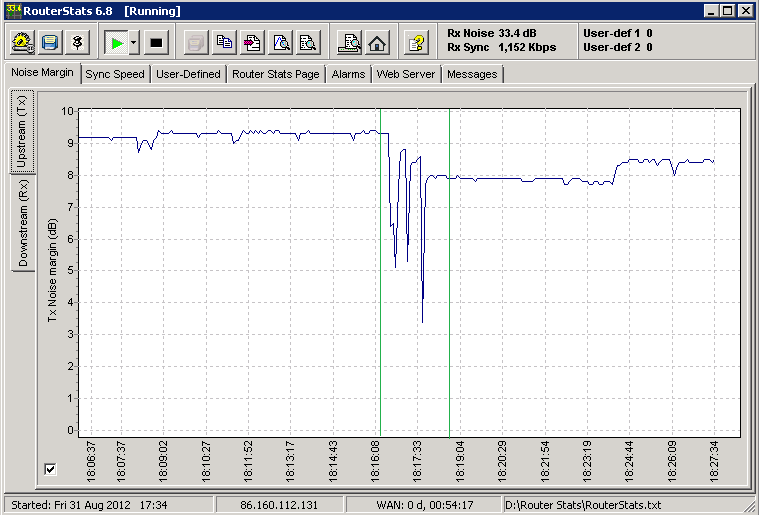Image resolution: width=759 pixels, height=515 pixels.
Task: Toggle the checkbox below the graph
Action: coord(51,469)
